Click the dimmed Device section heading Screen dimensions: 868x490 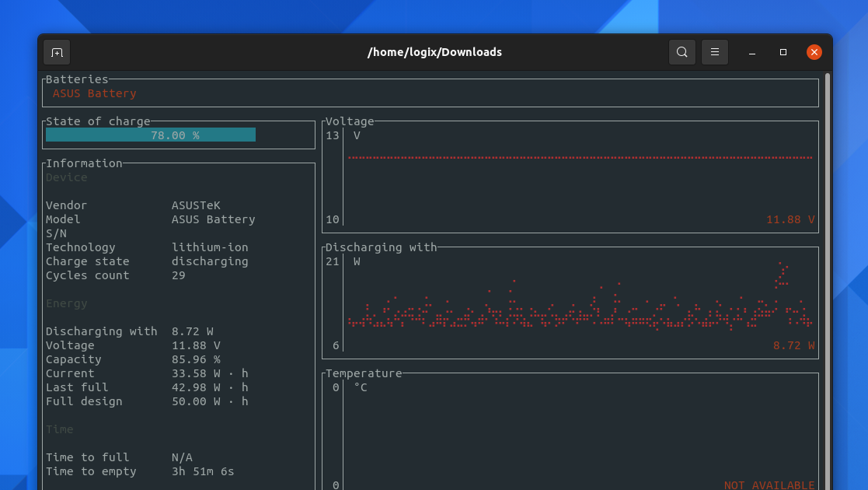point(66,177)
